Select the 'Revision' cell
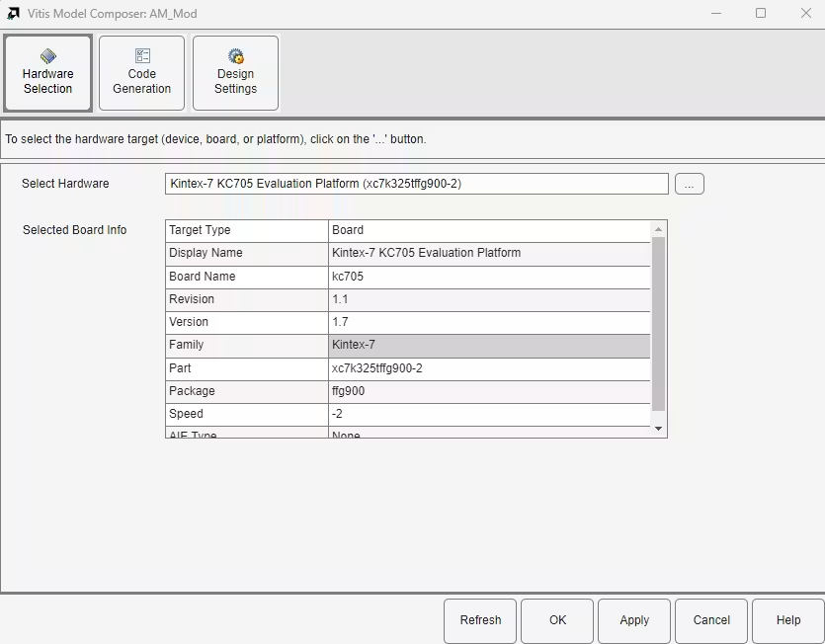Image resolution: width=825 pixels, height=644 pixels. click(247, 299)
